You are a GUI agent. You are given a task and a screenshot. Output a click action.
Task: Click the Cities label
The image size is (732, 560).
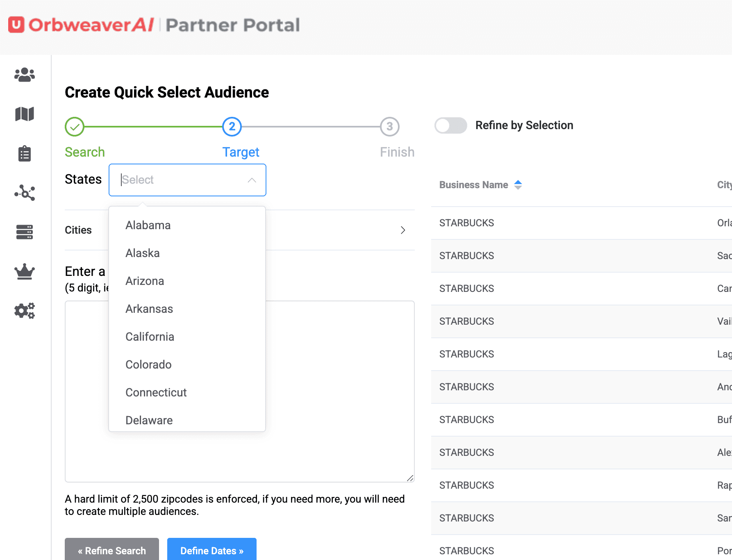[x=78, y=230]
